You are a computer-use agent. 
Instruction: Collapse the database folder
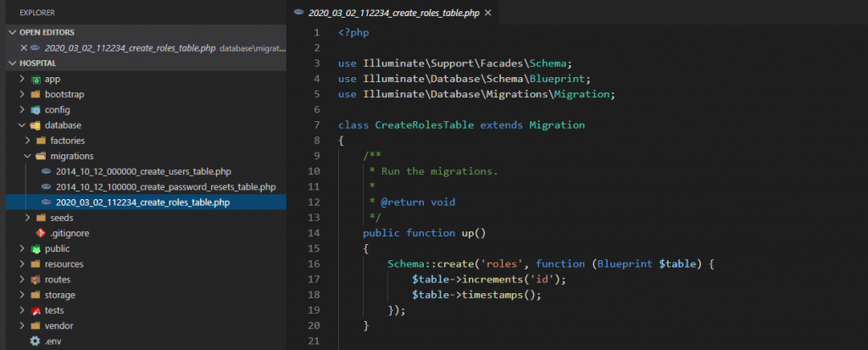click(x=22, y=125)
